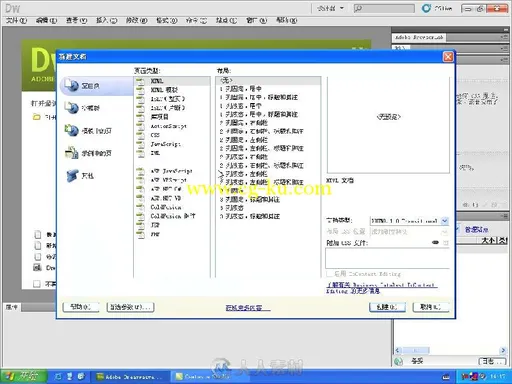Viewport: 512px width, 384px height.
Task: Click the icon beside ColdFusion page type
Action: (141, 207)
